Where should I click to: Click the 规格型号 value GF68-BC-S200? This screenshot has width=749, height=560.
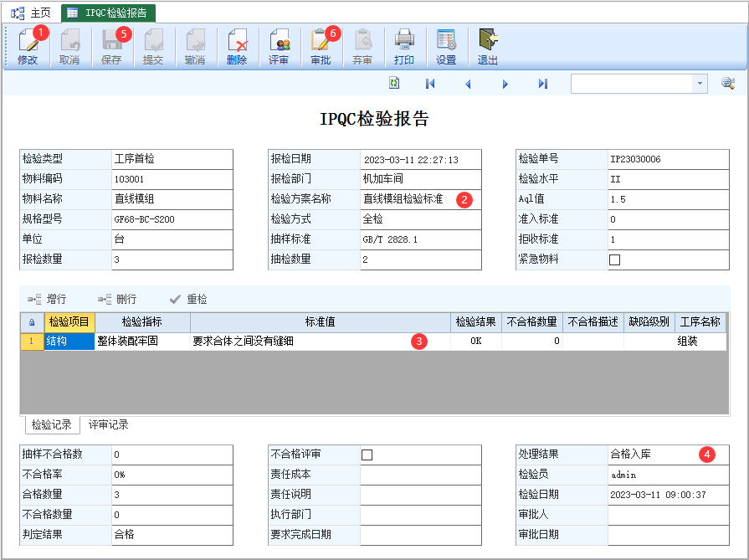[172, 219]
